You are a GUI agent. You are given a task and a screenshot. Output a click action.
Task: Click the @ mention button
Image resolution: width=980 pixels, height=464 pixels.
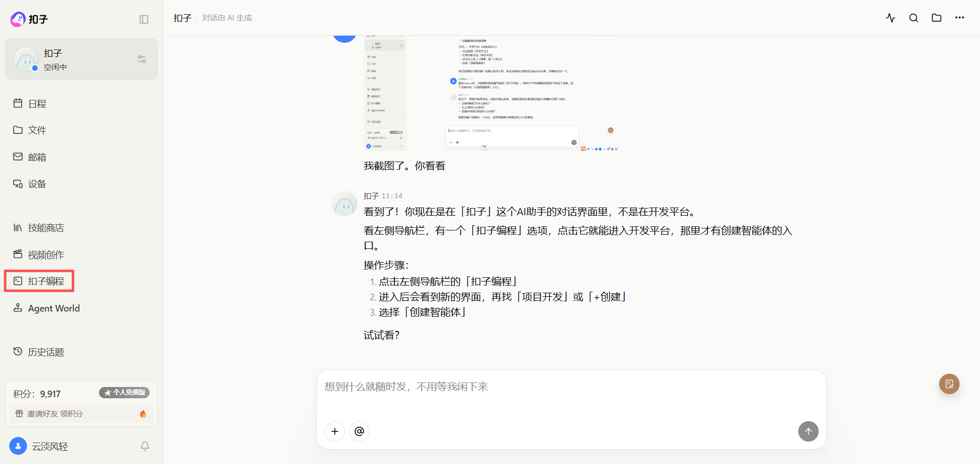(x=359, y=431)
